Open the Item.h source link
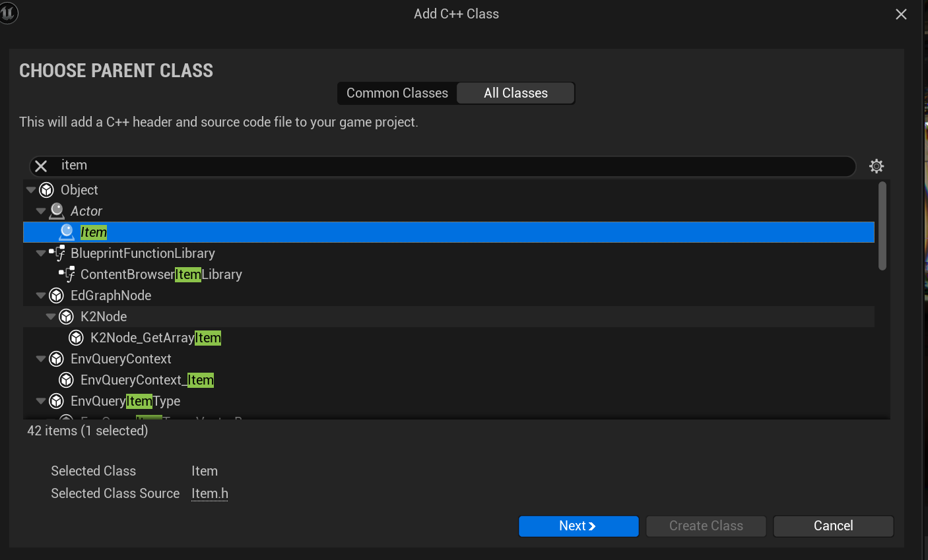 click(x=210, y=493)
